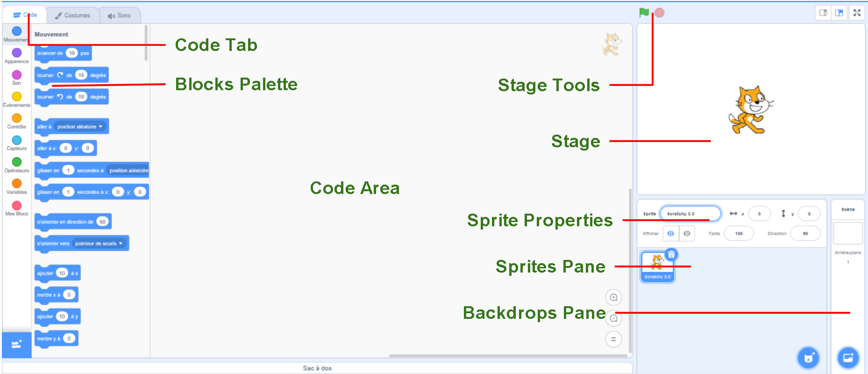Image resolution: width=868 pixels, height=374 pixels.
Task: Zoom out of the code area
Action: pyautogui.click(x=613, y=319)
